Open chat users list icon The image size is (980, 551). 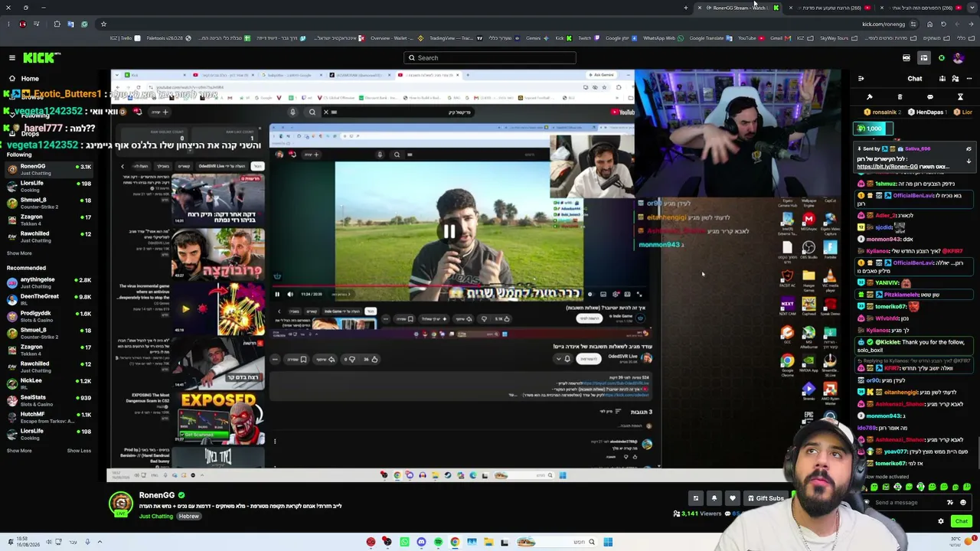click(x=955, y=79)
